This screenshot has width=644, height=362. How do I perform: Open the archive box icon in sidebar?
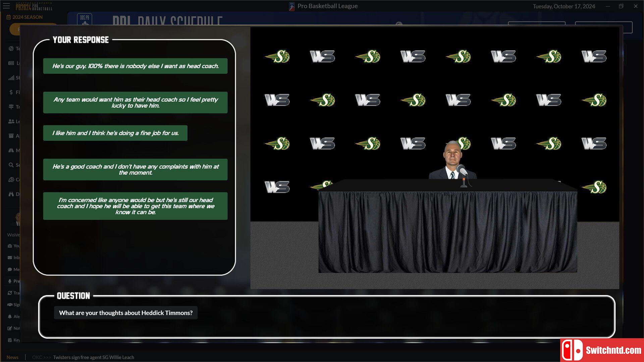[11, 136]
